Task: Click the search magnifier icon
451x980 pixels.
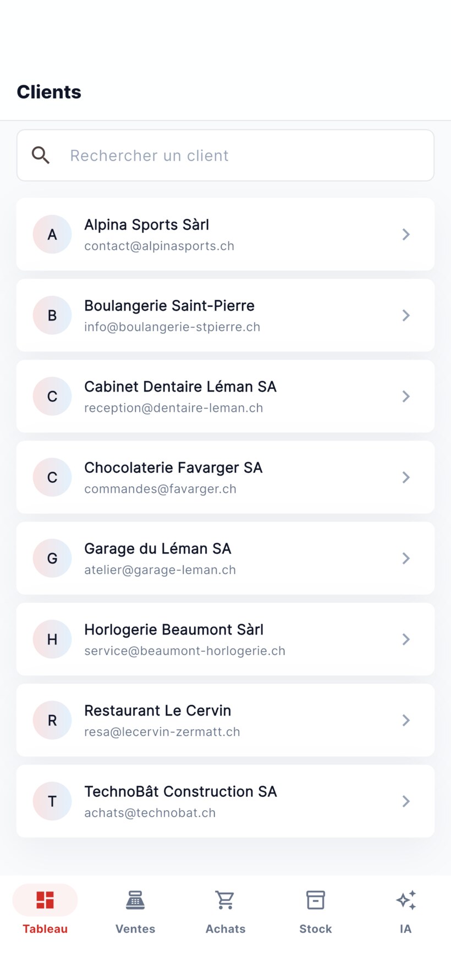Action: [41, 156]
